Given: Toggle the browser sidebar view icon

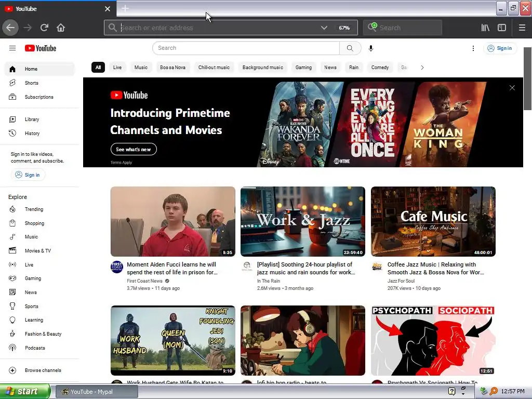Looking at the screenshot, I should click(x=502, y=28).
